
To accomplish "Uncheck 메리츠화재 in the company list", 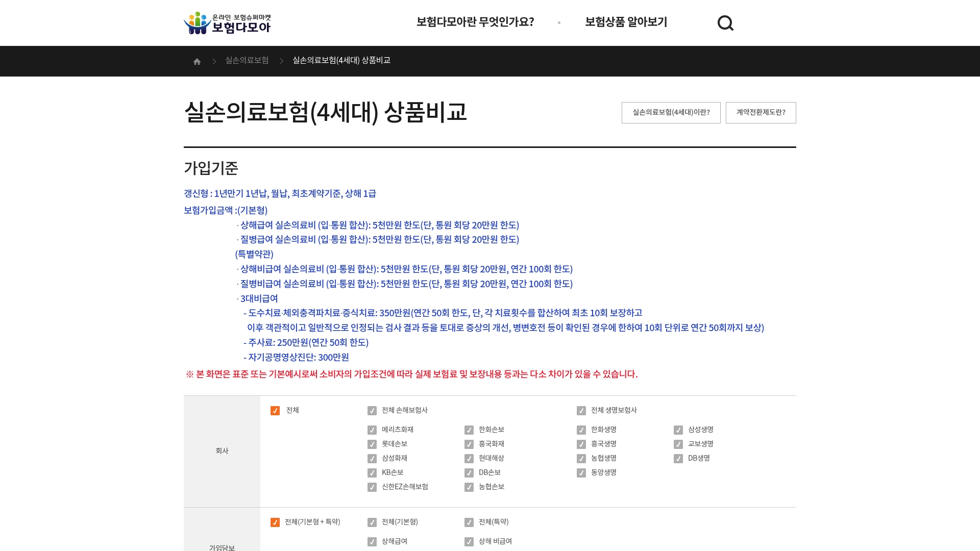I will pos(372,430).
